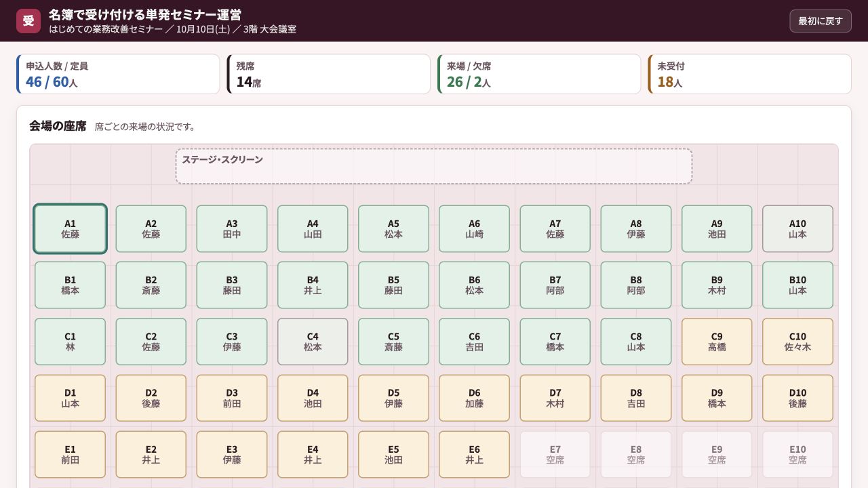
Task: Select seat D10 後藤
Action: tap(797, 398)
